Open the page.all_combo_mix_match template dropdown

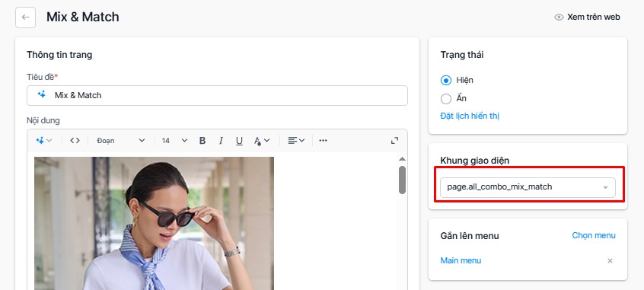click(528, 187)
